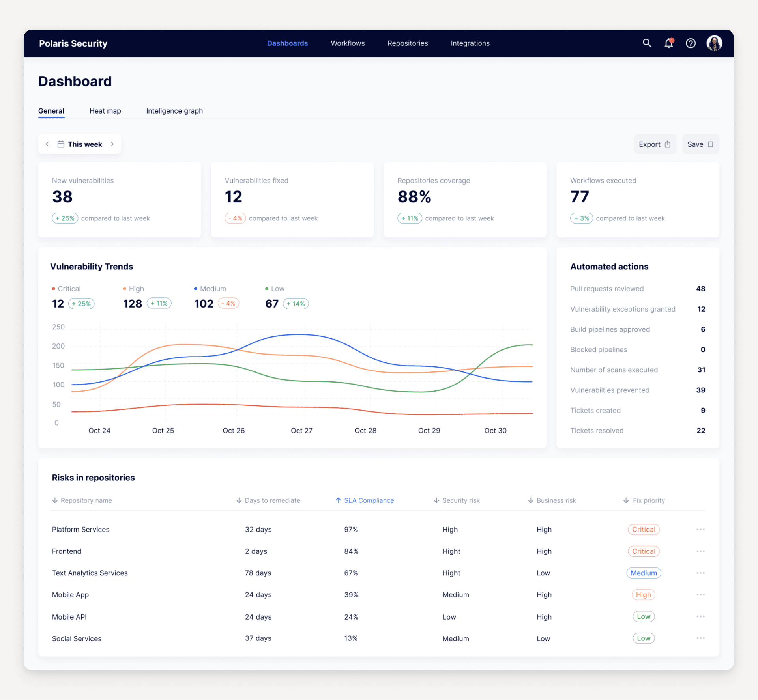Click the forward chevron to view next week

[x=112, y=144]
